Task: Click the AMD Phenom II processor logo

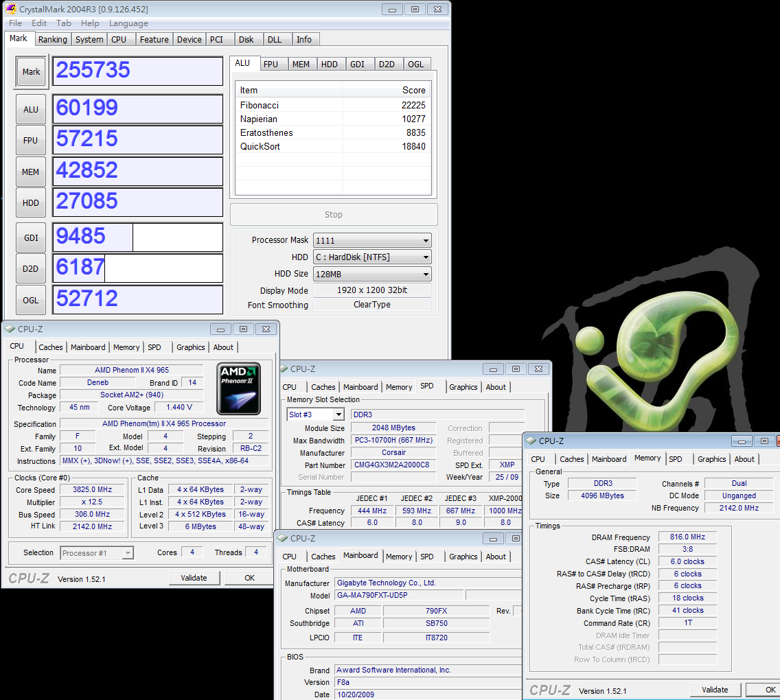Action: [x=238, y=388]
